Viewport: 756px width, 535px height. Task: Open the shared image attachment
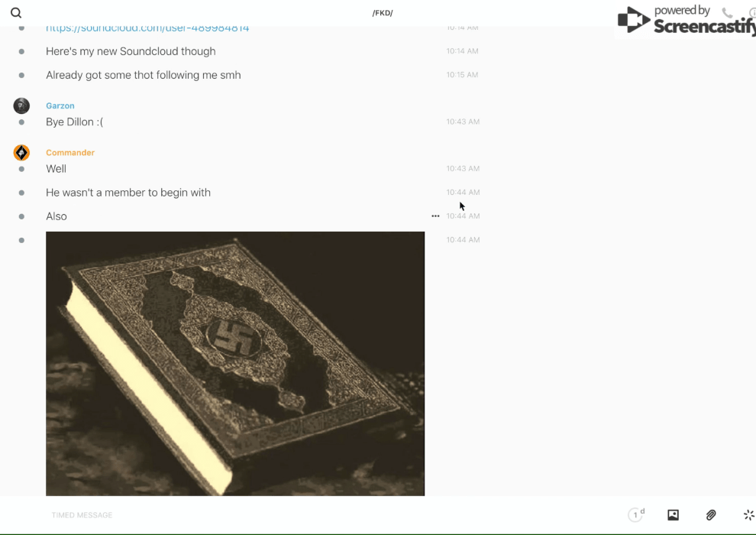[x=235, y=364]
